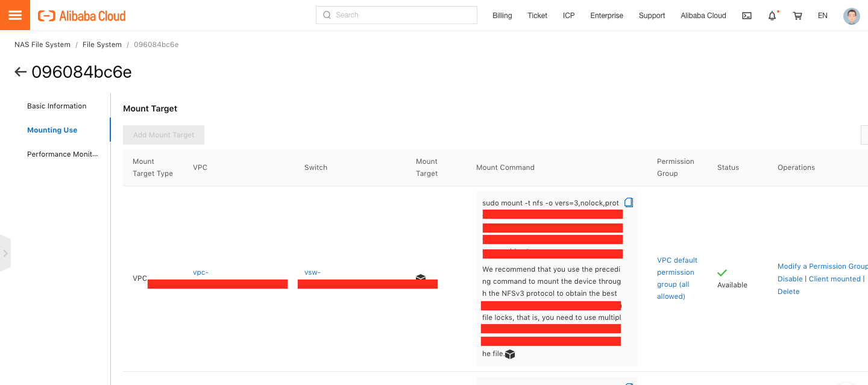The height and width of the screenshot is (385, 868).
Task: Open the ICP menu
Action: pyautogui.click(x=569, y=16)
